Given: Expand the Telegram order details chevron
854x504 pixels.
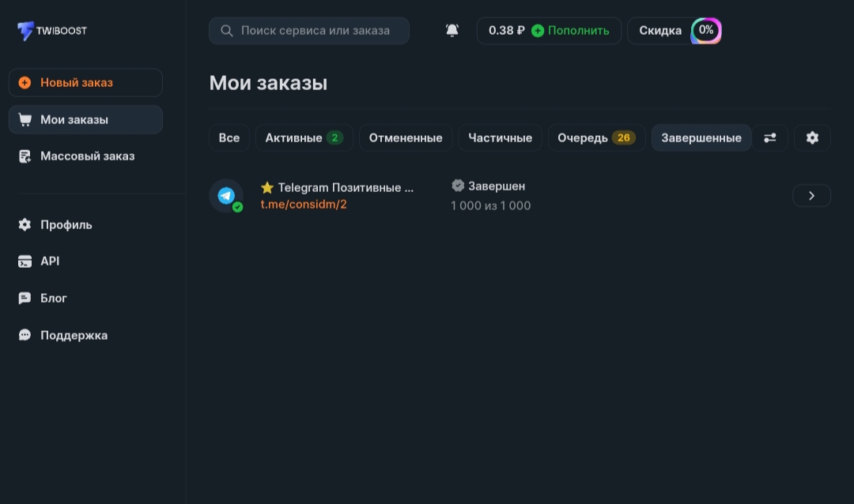Looking at the screenshot, I should tap(811, 196).
